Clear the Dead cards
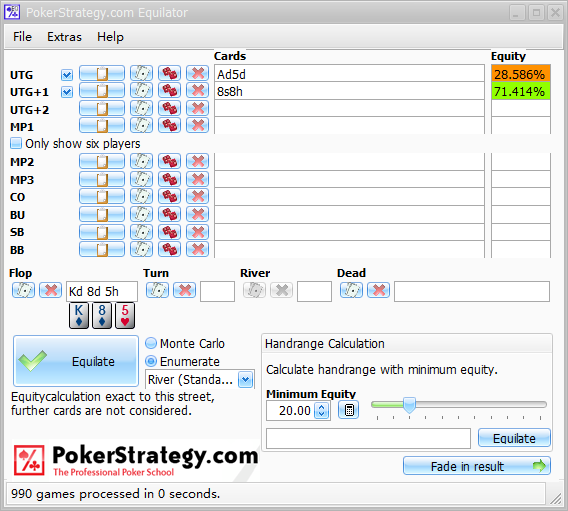The width and height of the screenshot is (568, 511). [379, 290]
